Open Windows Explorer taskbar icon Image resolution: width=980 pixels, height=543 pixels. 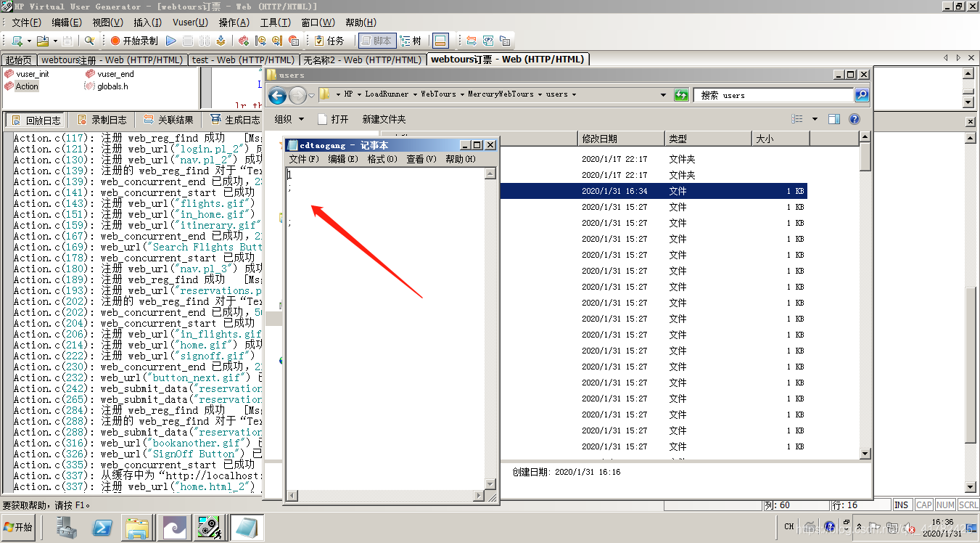pos(136,528)
